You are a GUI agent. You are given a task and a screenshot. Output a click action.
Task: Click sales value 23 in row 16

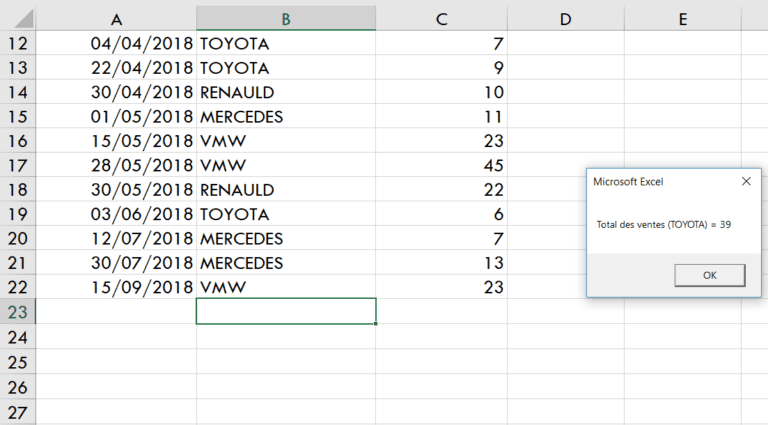click(441, 141)
